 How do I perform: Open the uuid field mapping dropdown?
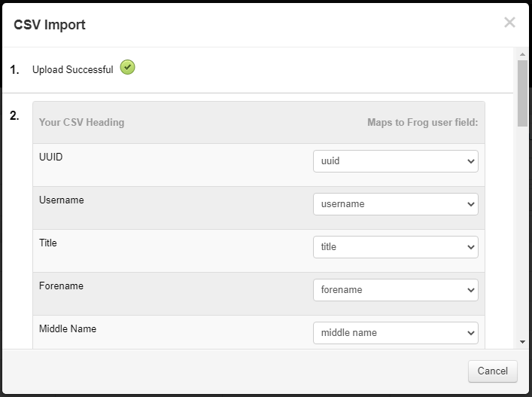[396, 161]
